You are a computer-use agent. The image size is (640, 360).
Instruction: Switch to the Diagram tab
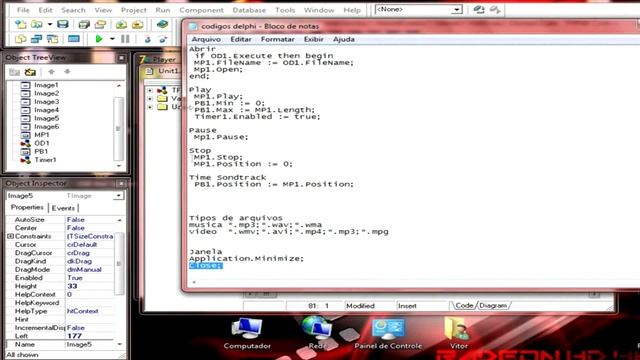pyautogui.click(x=493, y=305)
